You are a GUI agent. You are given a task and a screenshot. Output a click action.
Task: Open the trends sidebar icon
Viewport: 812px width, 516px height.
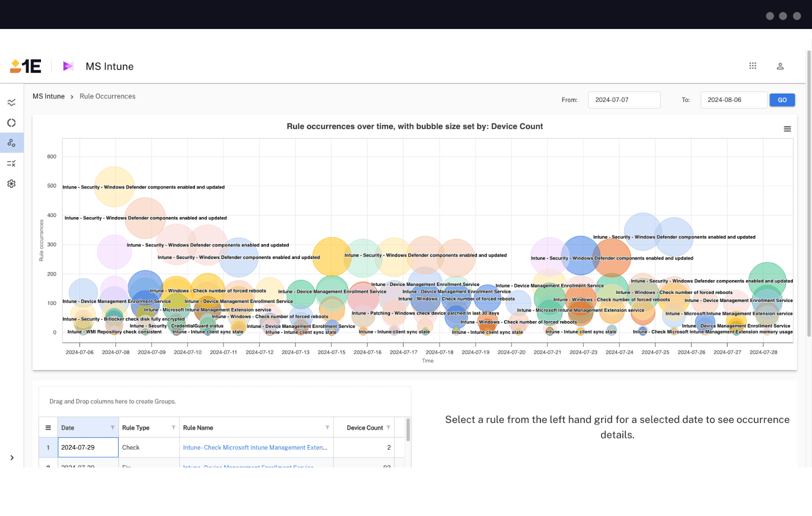click(x=11, y=102)
